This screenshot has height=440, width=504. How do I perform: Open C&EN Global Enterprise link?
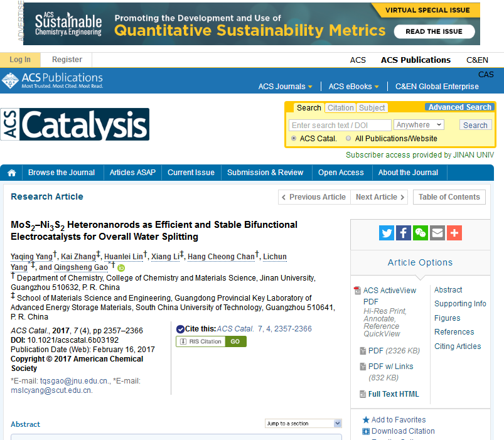[437, 87]
